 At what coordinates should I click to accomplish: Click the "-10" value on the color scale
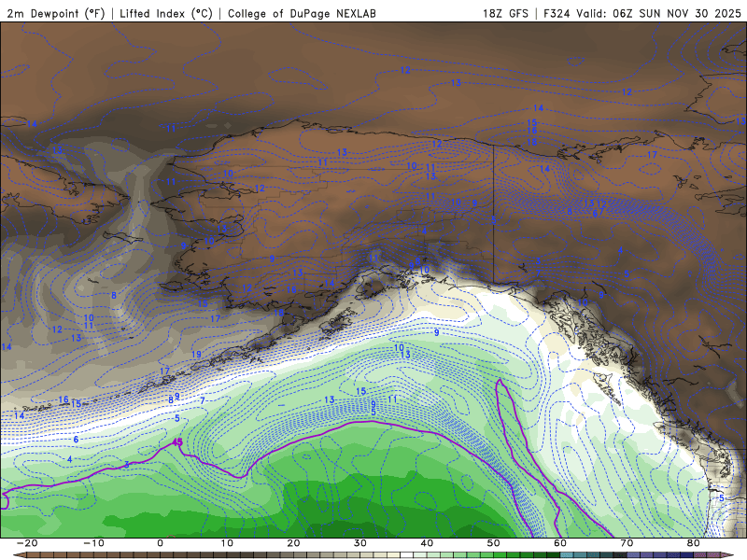tap(93, 543)
